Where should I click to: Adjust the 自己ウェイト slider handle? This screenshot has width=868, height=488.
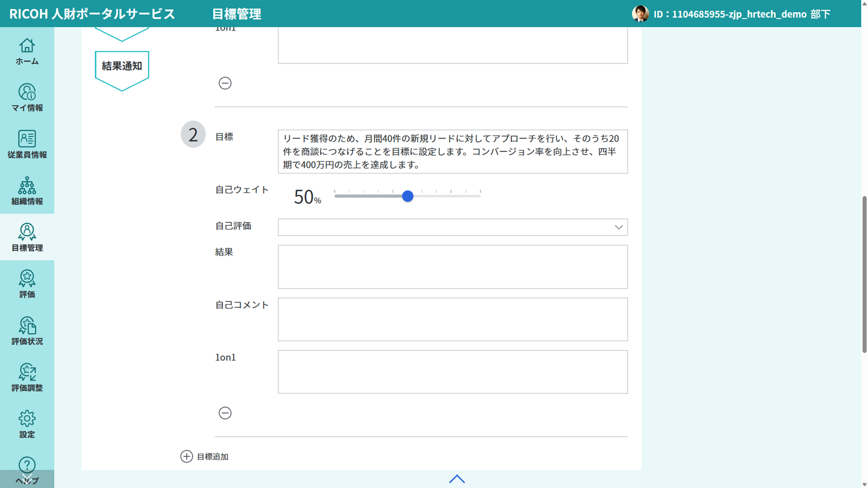408,196
